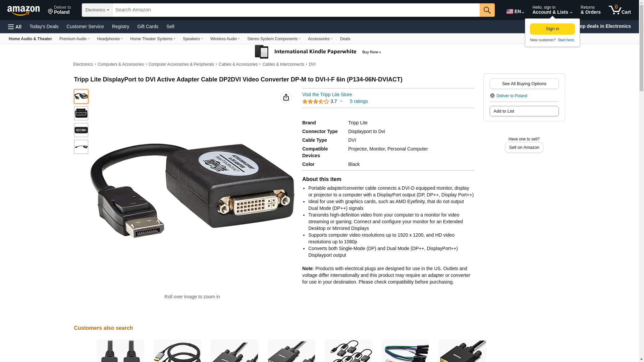Open the All hamburger menu
The image size is (644, 362).
point(15,27)
